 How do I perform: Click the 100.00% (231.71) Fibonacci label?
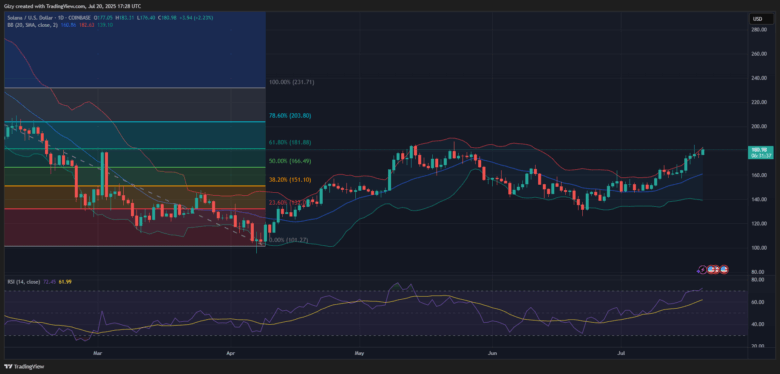point(292,82)
